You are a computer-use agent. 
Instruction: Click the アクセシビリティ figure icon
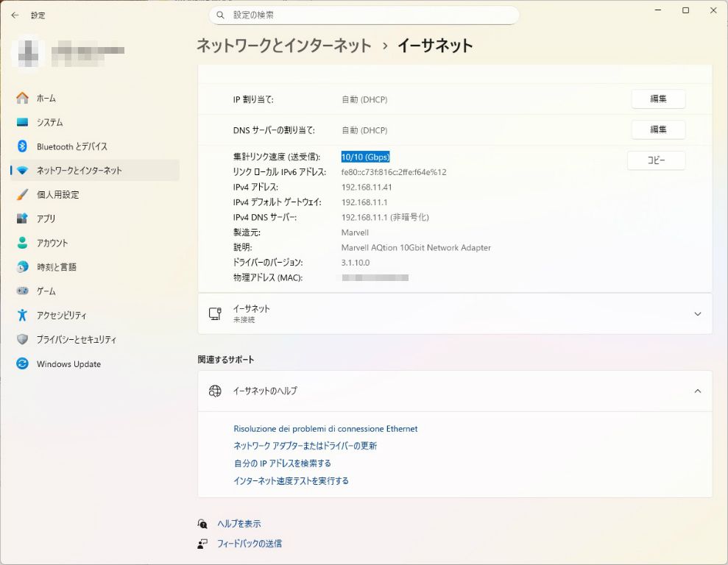pyautogui.click(x=22, y=315)
